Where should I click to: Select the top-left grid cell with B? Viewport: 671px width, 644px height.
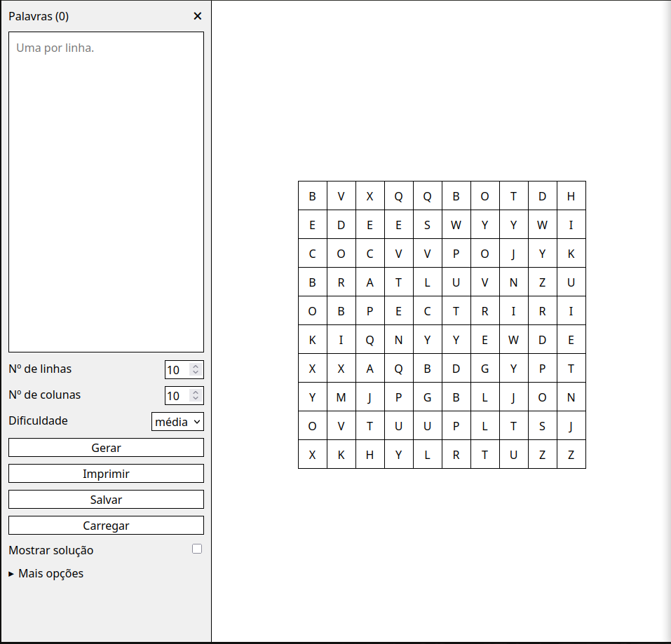coord(312,196)
